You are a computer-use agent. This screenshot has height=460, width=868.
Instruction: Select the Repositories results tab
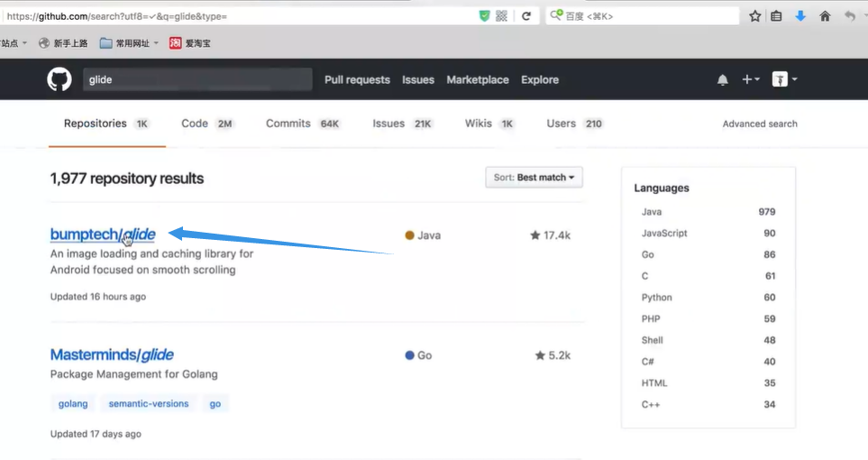tap(107, 124)
